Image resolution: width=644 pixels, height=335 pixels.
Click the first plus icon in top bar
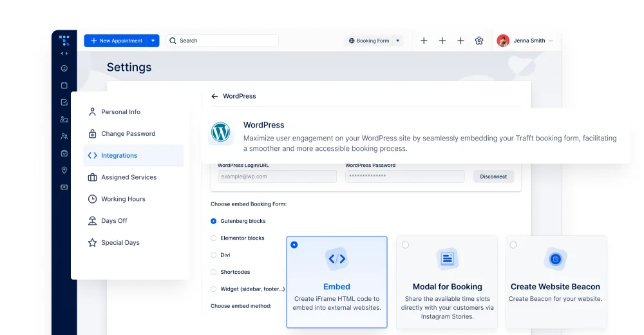click(424, 41)
